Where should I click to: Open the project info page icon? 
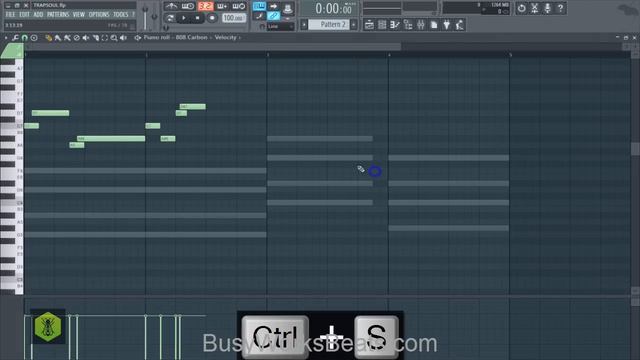(x=434, y=25)
